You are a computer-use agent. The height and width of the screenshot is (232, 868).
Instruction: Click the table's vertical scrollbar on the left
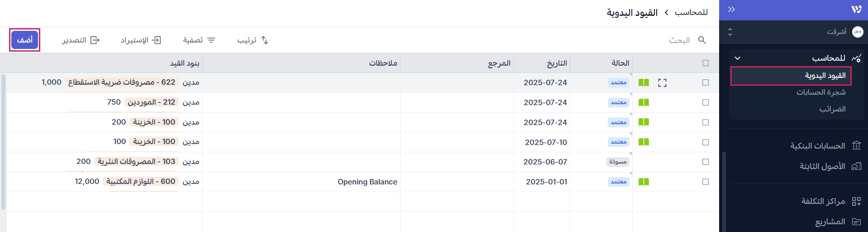point(4,141)
